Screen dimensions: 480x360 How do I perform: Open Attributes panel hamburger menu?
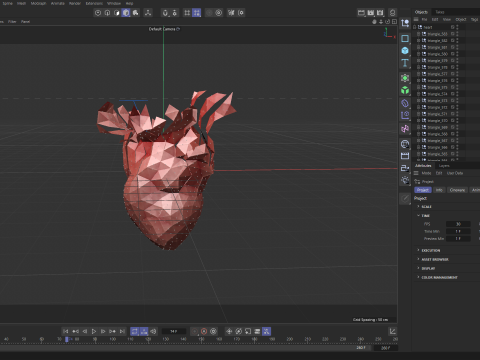point(416,173)
